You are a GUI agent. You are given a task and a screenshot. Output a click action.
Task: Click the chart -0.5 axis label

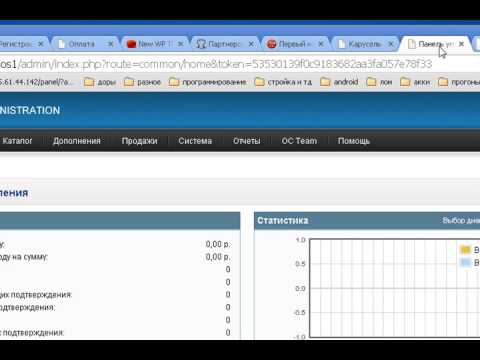point(299,313)
